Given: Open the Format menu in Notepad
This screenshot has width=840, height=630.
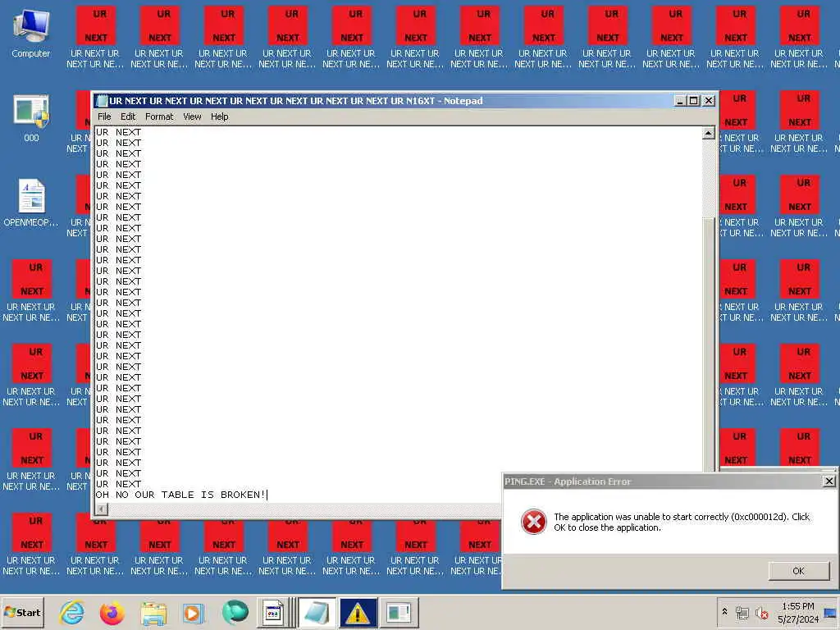Looking at the screenshot, I should pos(159,116).
